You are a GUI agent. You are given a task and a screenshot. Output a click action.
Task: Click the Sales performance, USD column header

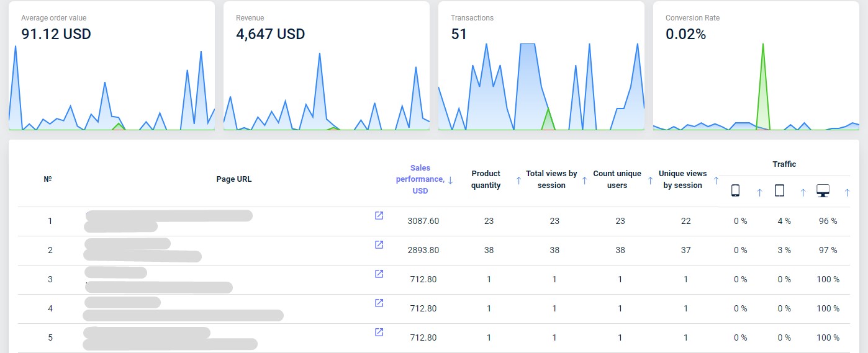click(x=420, y=179)
